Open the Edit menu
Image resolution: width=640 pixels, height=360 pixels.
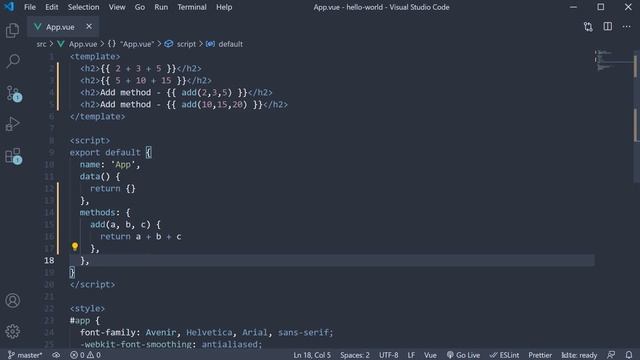click(51, 7)
